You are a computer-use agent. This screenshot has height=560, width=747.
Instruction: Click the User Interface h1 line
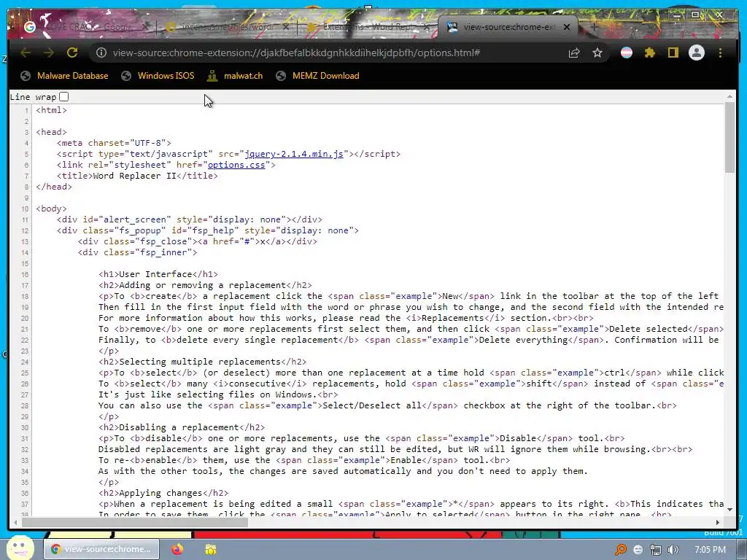pyautogui.click(x=158, y=274)
